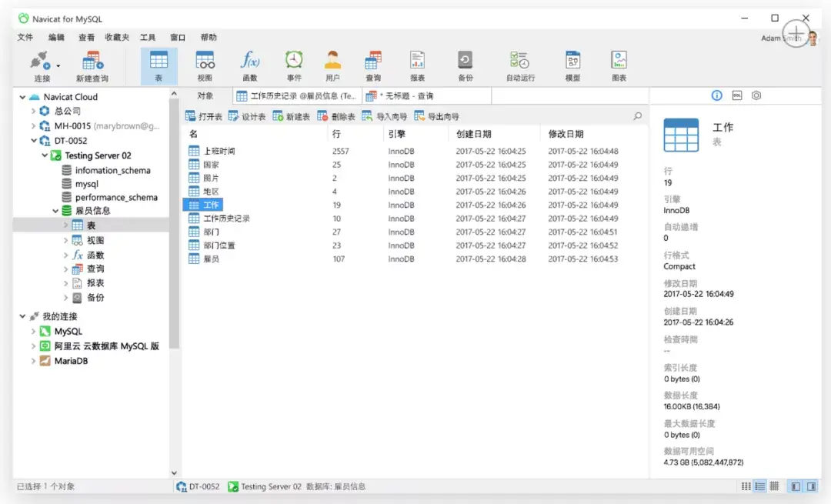831x504 pixels.
Task: Switch to list view icon
Action: tap(760, 486)
